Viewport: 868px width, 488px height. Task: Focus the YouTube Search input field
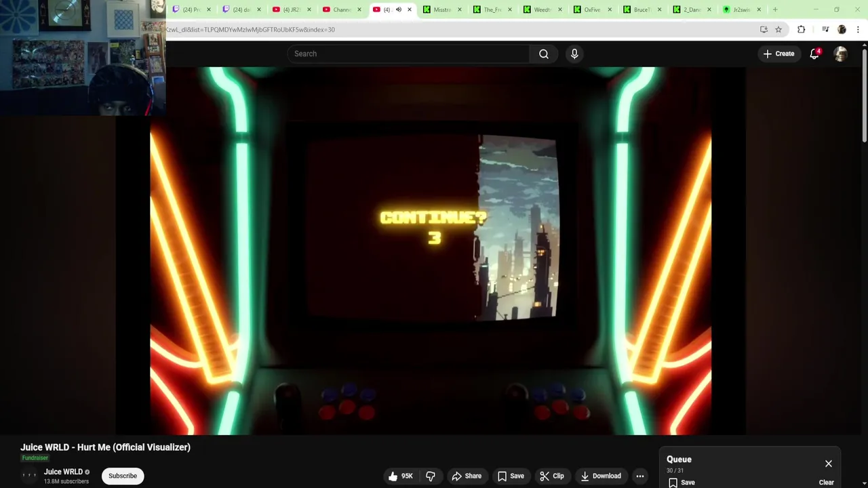point(408,54)
